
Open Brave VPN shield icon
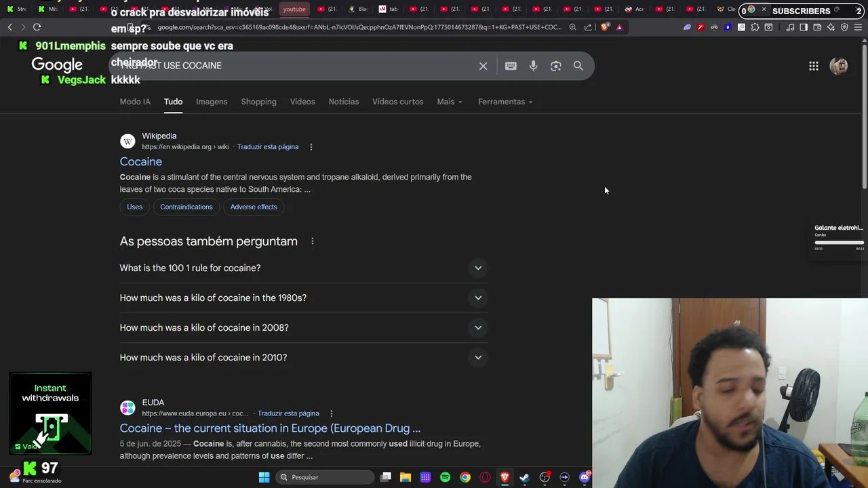coord(844,27)
